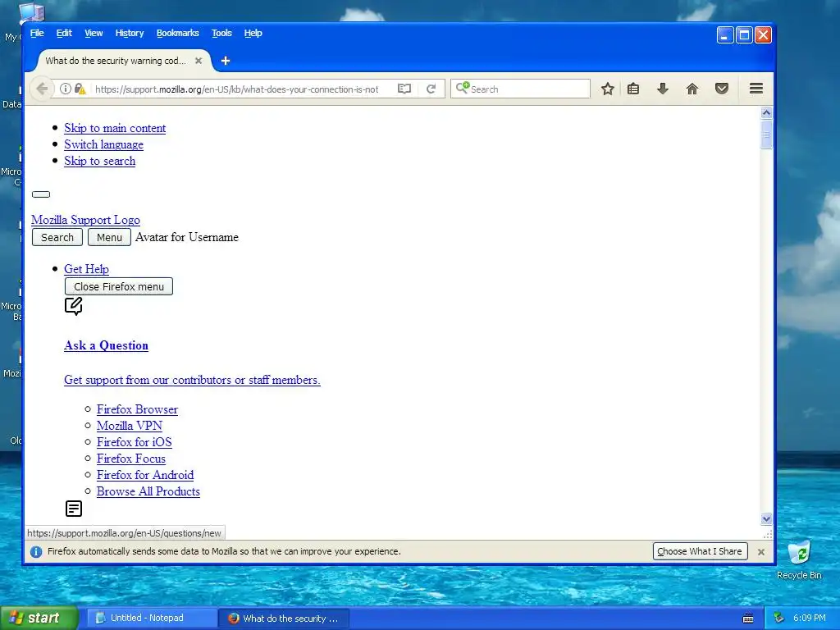Open the Mozilla Support Logo link
This screenshot has height=630, width=840.
(85, 220)
